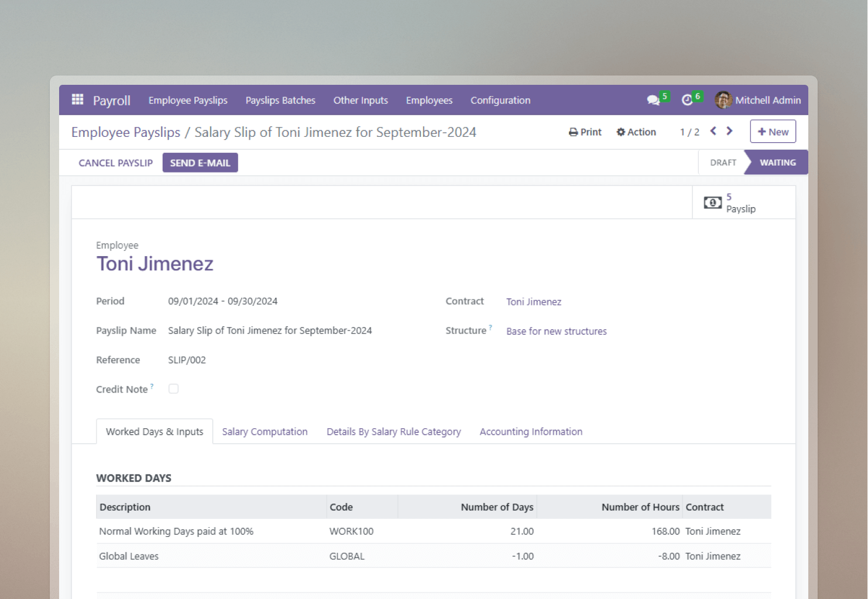
Task: Open Mitchell Admin user menu
Action: 757,100
